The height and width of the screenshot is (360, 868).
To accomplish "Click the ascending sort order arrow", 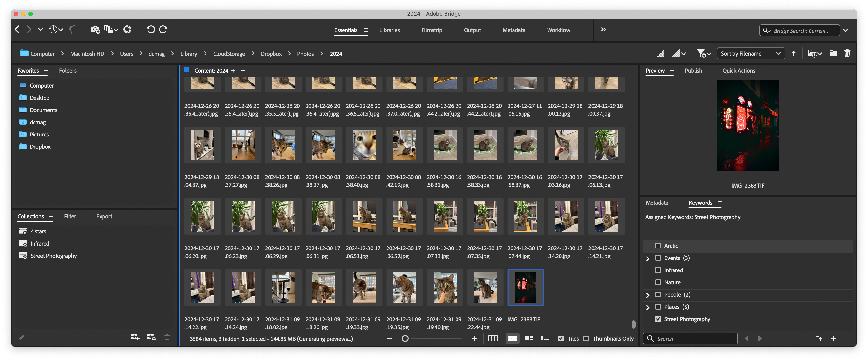I will (794, 53).
